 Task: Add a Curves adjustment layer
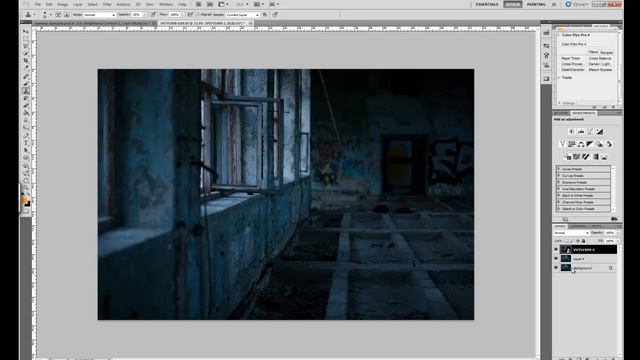pyautogui.click(x=590, y=131)
